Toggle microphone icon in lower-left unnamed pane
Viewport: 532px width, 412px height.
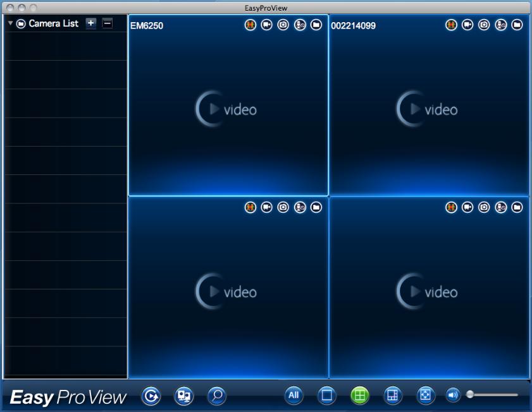coord(300,207)
